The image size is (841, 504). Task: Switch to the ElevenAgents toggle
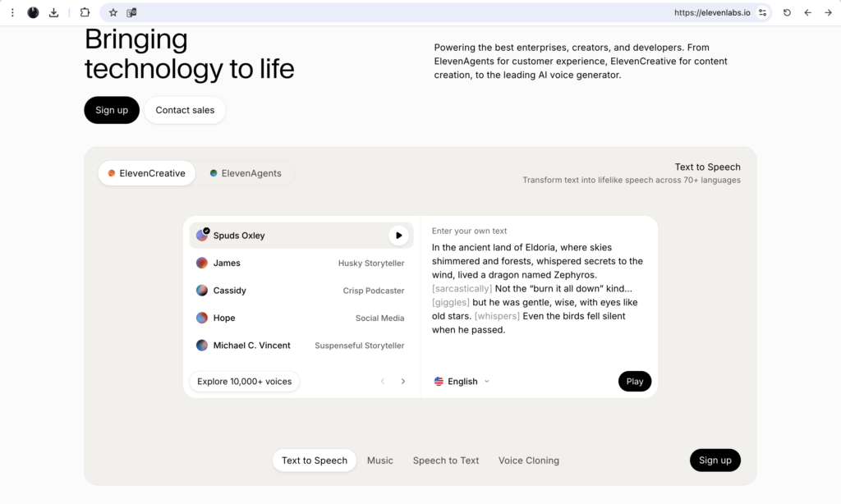(x=246, y=173)
